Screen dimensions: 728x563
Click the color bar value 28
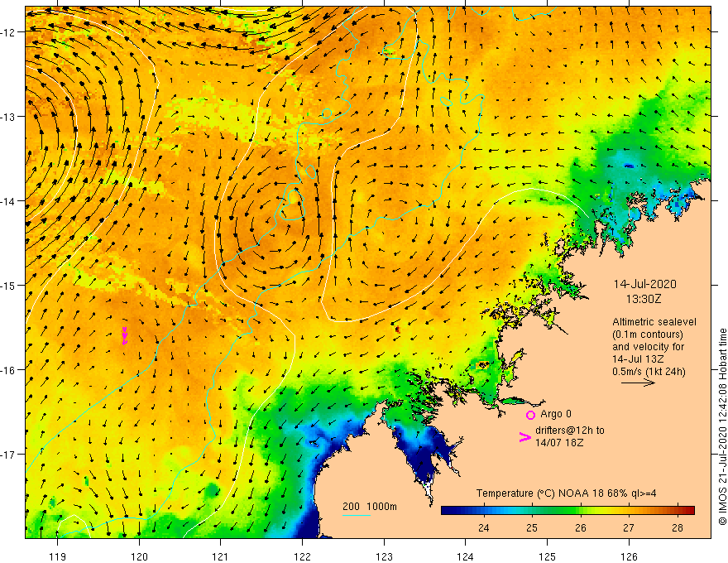tap(678, 528)
